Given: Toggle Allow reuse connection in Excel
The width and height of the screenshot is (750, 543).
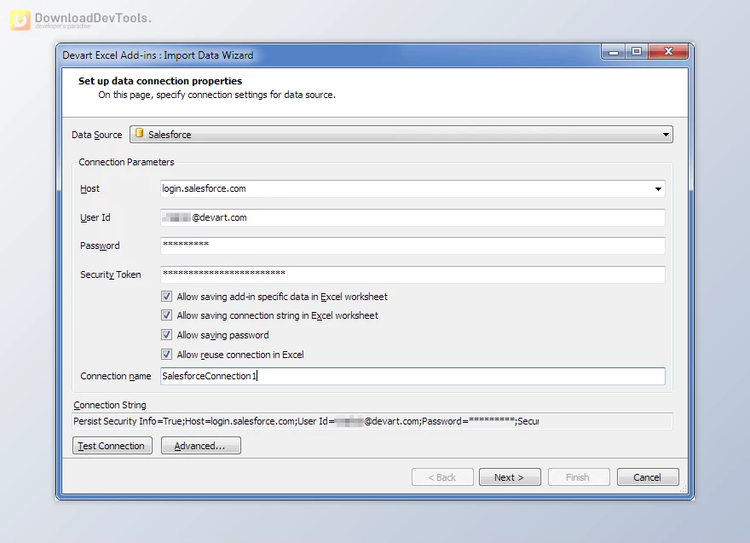Looking at the screenshot, I should 166,355.
